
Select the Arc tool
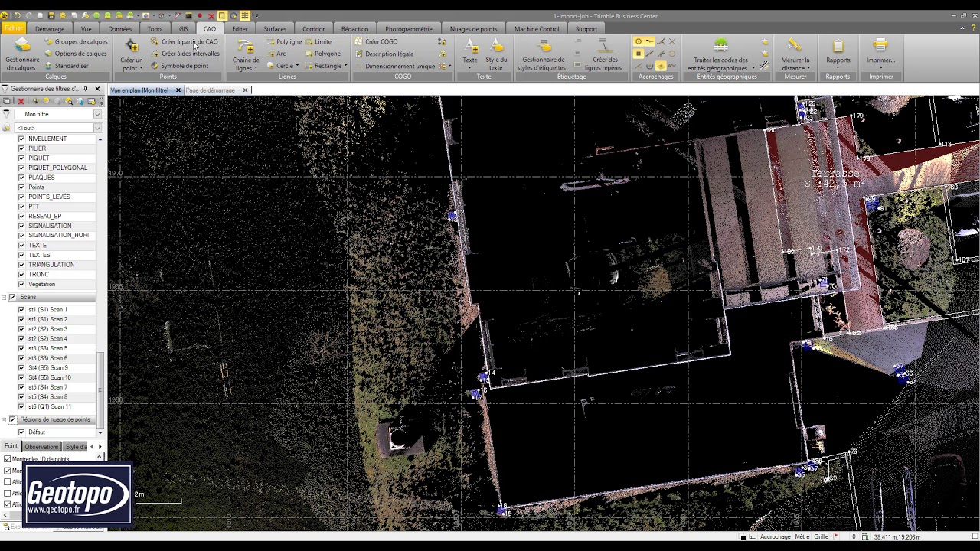point(276,54)
